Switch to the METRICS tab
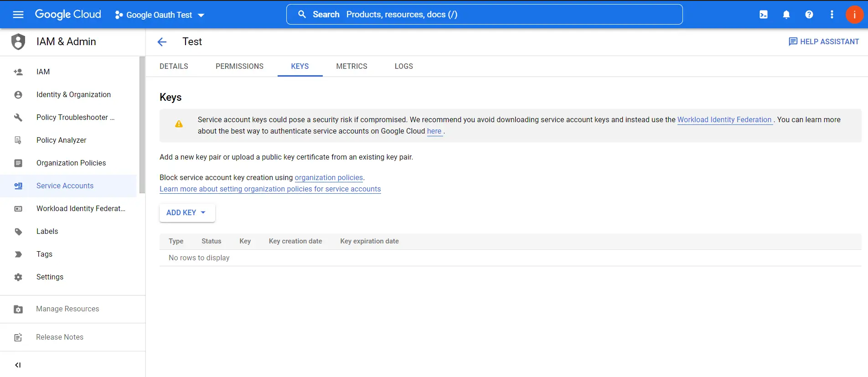 tap(351, 67)
